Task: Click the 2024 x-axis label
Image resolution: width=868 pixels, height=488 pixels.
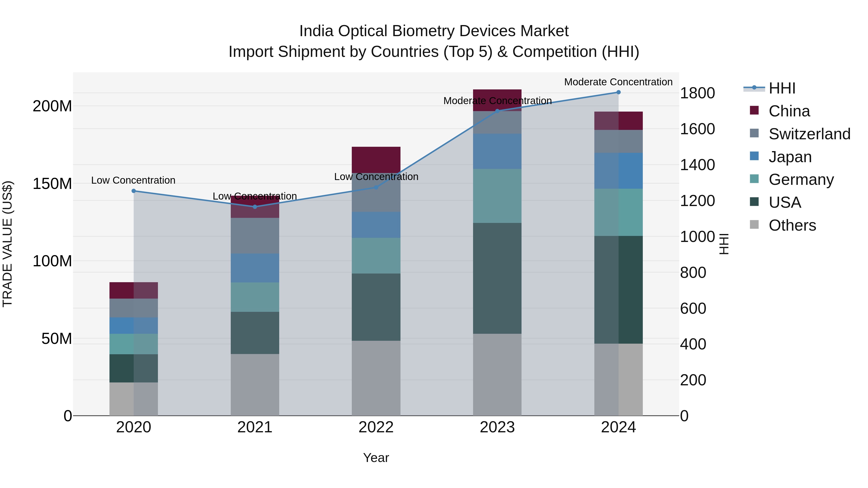Action: click(x=618, y=427)
